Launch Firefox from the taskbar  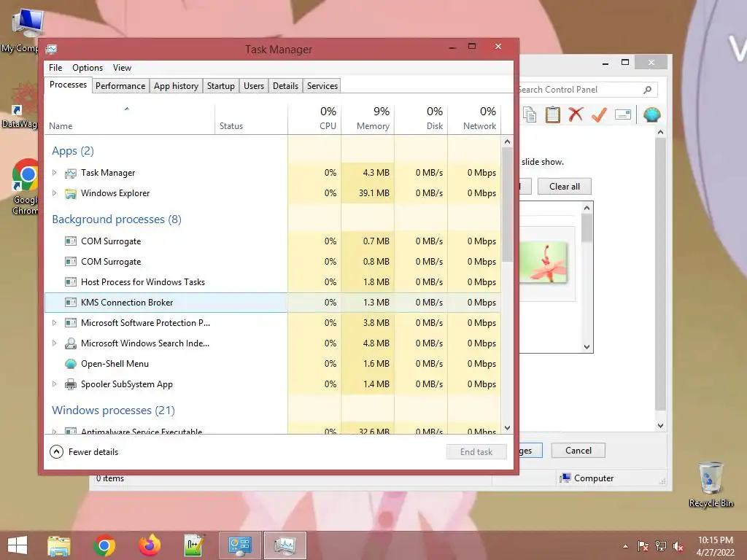[150, 545]
